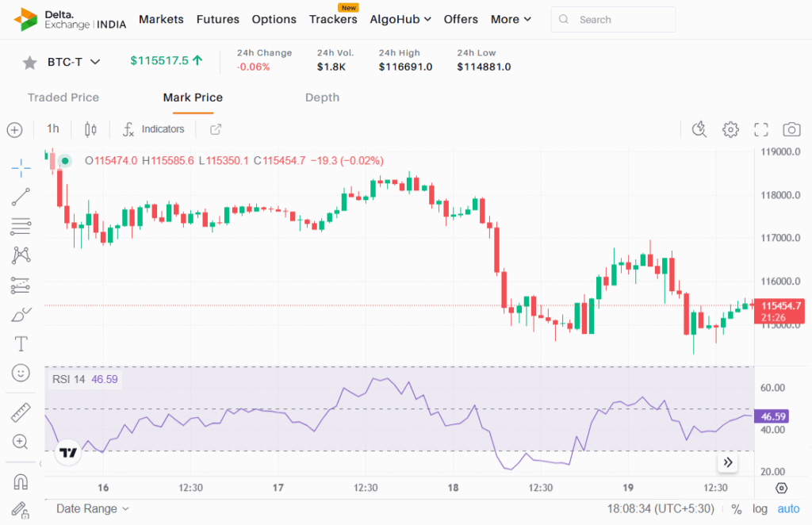Change the 1h chart interval
Image resolution: width=812 pixels, height=525 pixels.
pyautogui.click(x=52, y=129)
